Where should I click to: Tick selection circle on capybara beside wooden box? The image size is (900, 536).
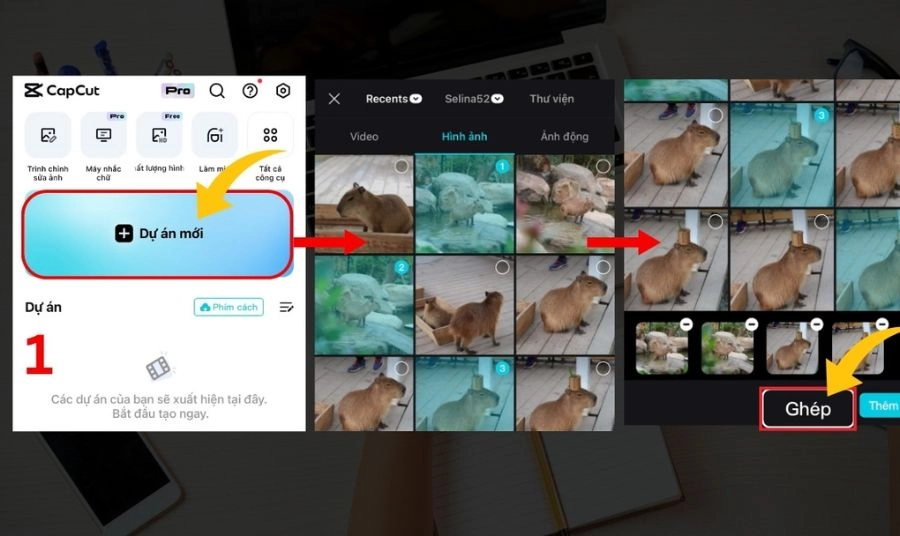pos(502,267)
